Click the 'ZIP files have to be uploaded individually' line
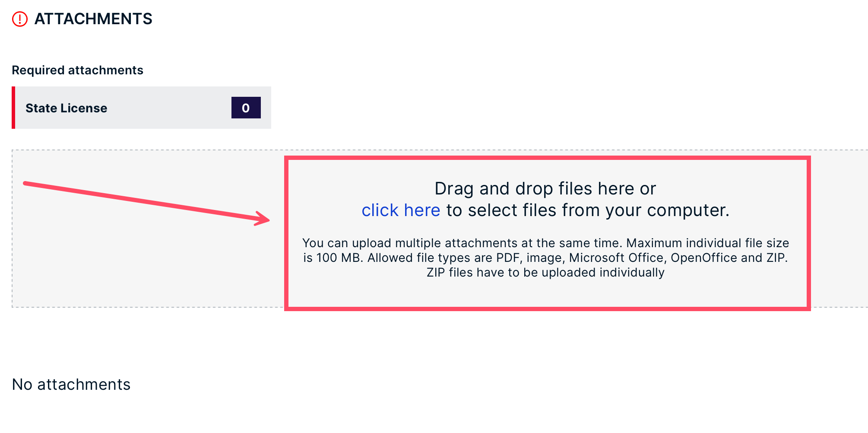868x433 pixels. 545,273
